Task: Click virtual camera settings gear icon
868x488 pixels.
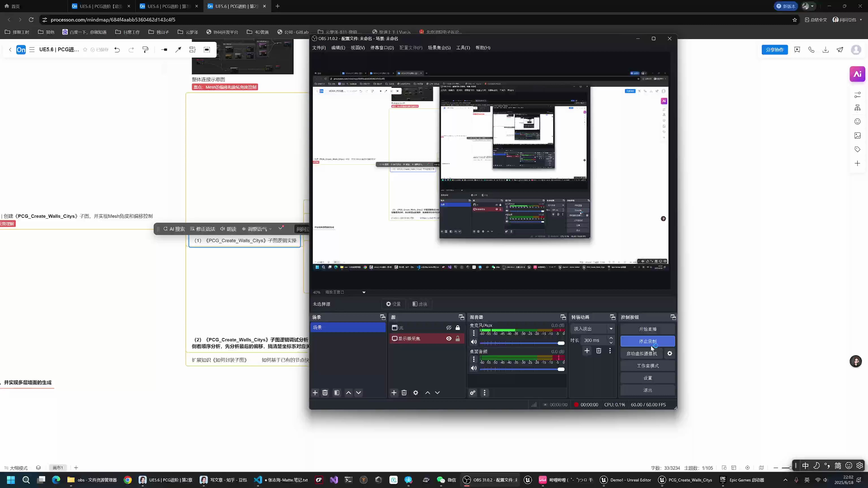Action: pos(670,354)
